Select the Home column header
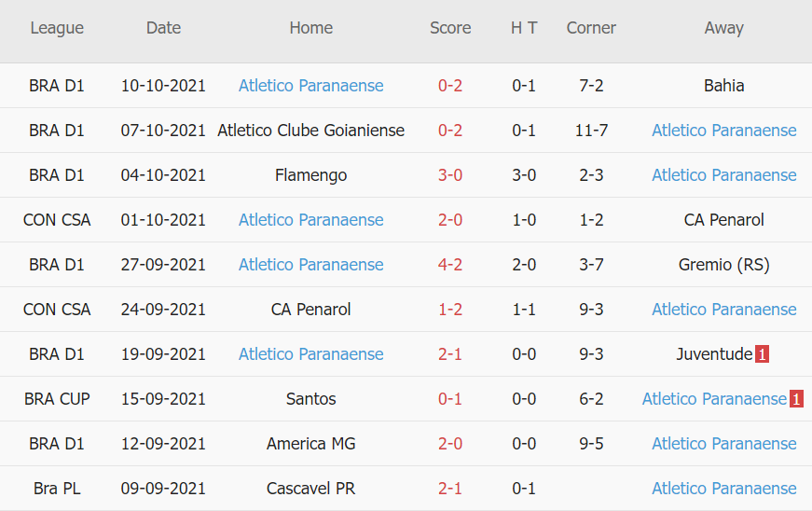Viewport: 812px width, 511px height. (x=310, y=28)
